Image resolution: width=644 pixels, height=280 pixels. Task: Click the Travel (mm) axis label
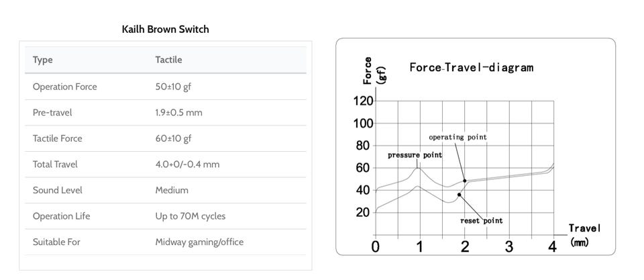point(583,234)
